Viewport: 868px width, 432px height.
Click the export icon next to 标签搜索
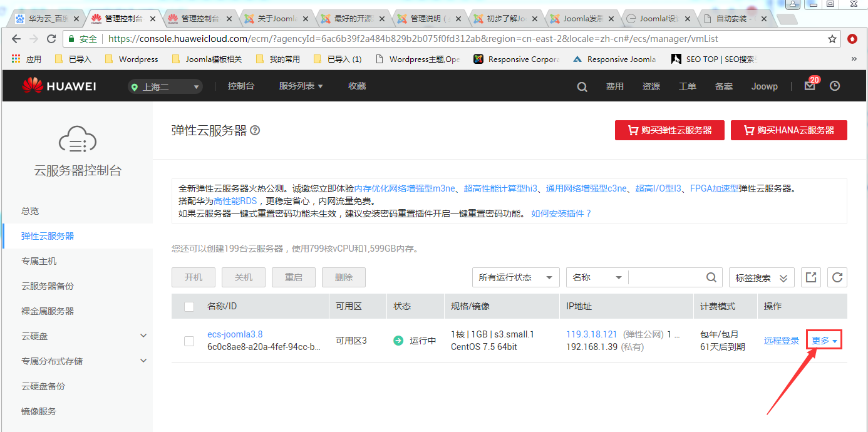click(811, 277)
